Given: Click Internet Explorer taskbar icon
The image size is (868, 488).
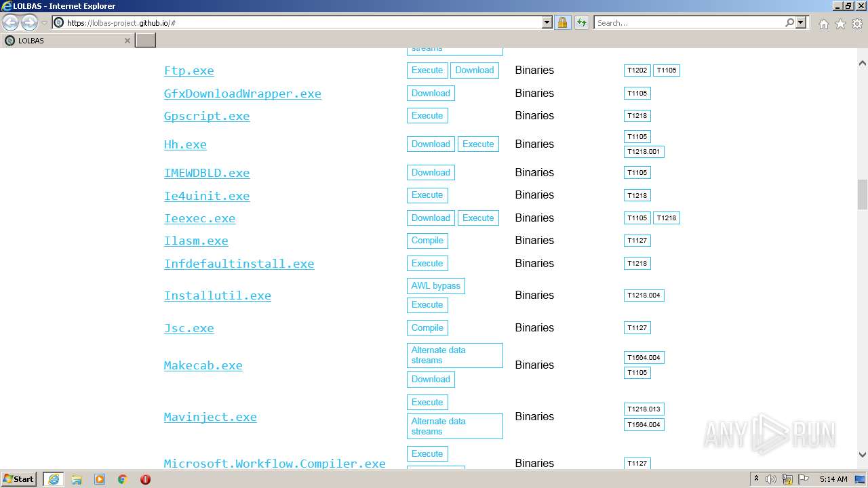Looking at the screenshot, I should pos(53,479).
